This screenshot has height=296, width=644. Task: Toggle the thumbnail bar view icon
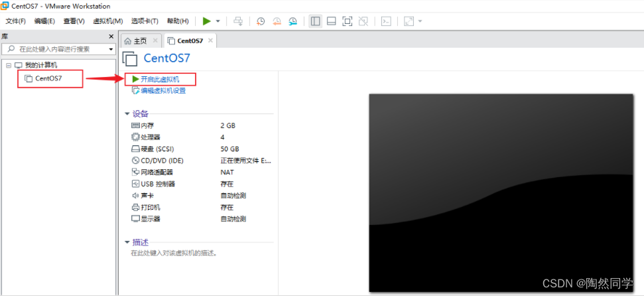point(332,21)
